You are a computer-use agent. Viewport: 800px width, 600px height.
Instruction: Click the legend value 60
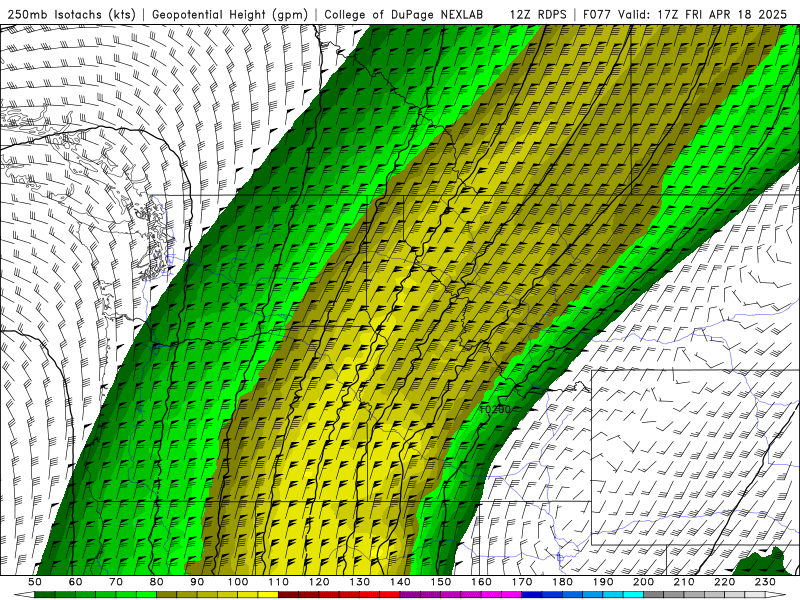pos(75,582)
